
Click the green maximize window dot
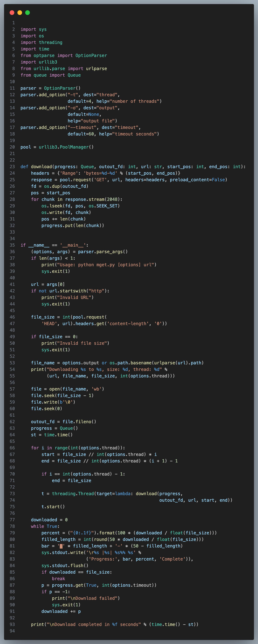pos(28,12)
